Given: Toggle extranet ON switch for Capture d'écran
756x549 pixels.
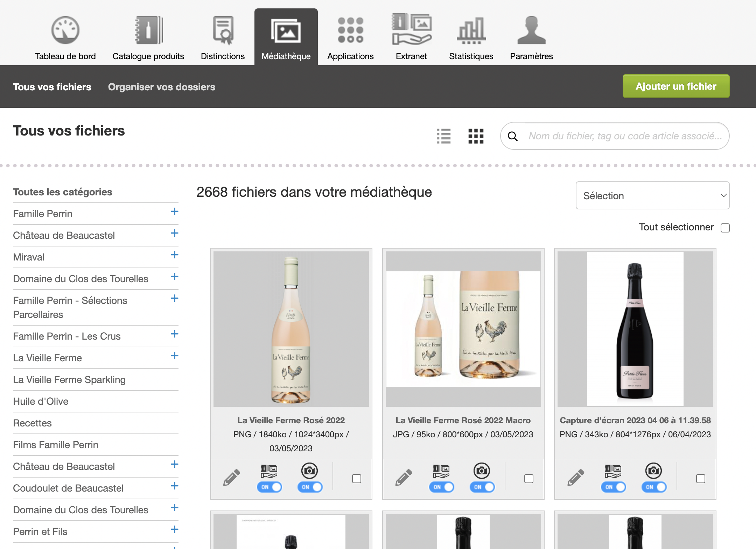Looking at the screenshot, I should (614, 487).
